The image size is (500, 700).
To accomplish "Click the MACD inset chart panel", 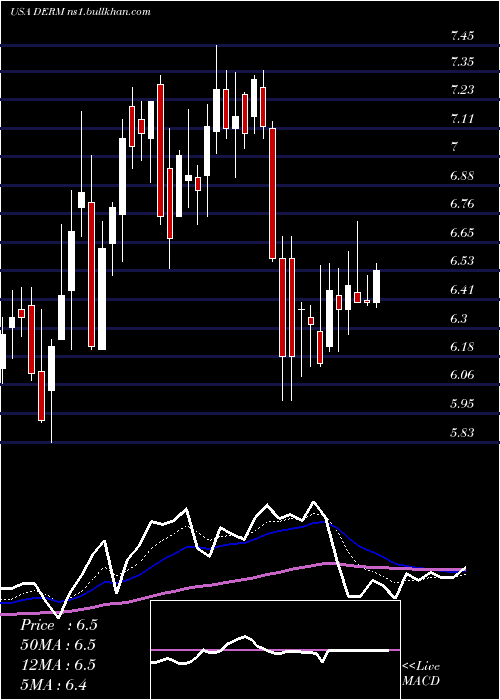I will pos(275,650).
